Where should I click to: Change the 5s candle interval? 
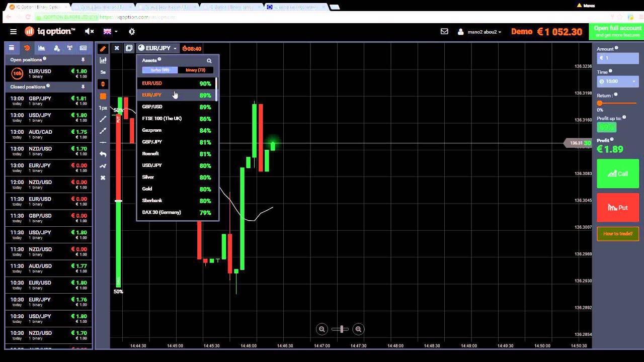(103, 72)
